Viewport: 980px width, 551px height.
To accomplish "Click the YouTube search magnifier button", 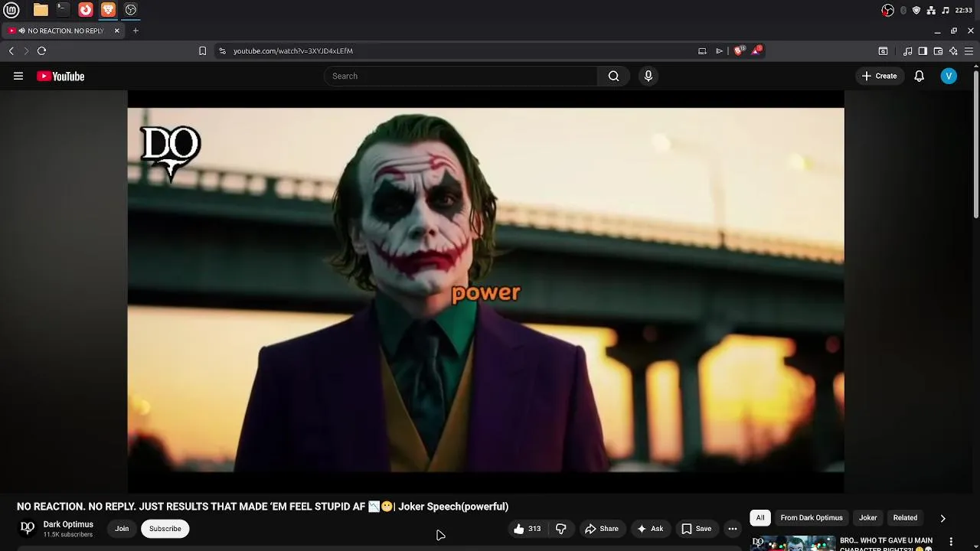I will click(613, 76).
